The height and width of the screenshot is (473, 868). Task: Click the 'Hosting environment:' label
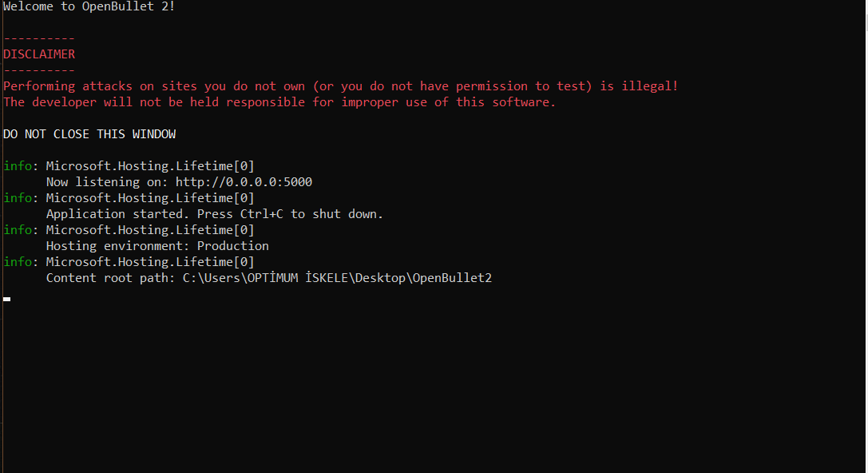(x=118, y=246)
